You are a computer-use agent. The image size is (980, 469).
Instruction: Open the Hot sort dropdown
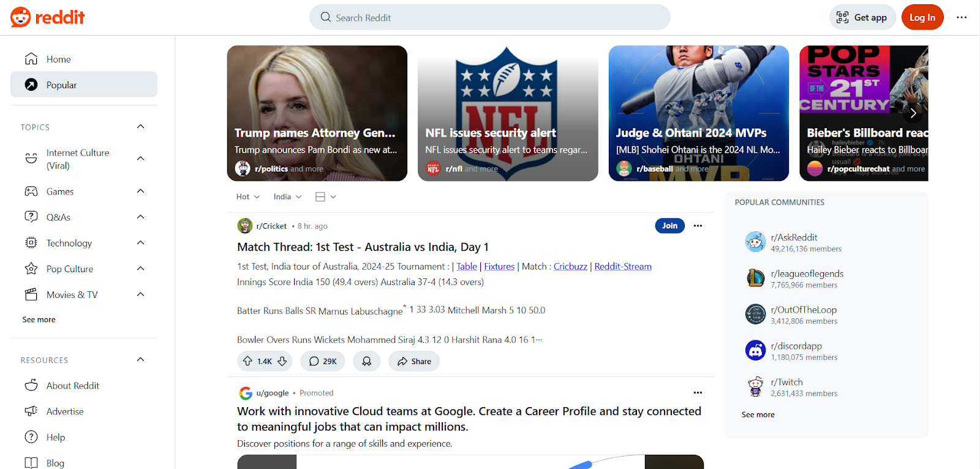point(248,197)
